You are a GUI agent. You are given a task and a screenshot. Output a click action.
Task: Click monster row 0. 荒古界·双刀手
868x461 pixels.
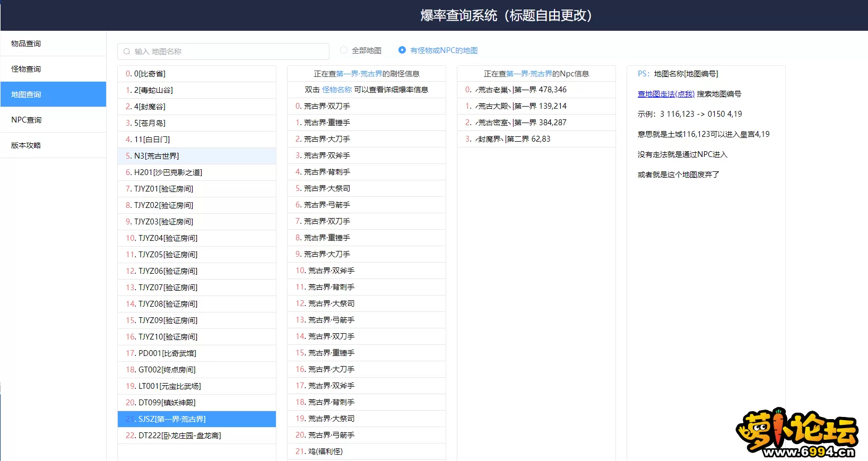(367, 106)
